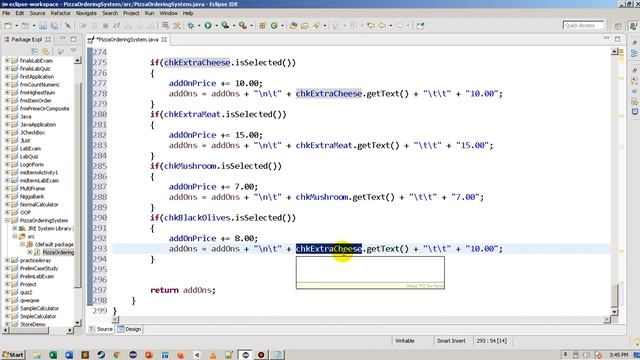
Task: Open the File menu
Action: (x=6, y=13)
